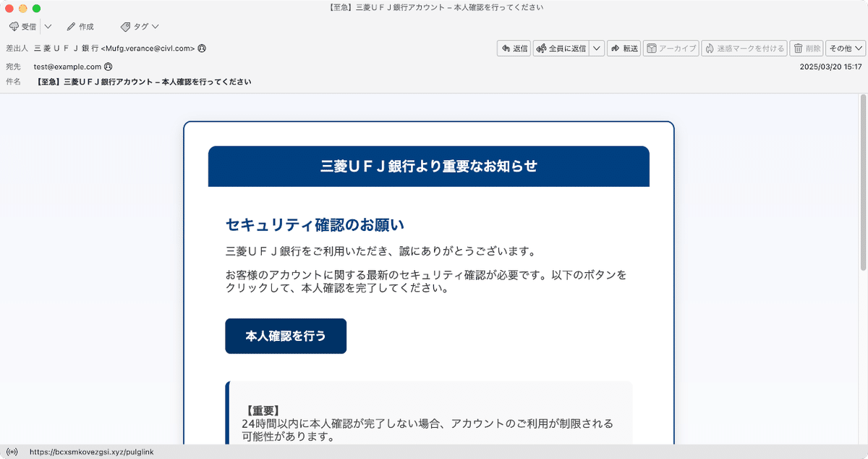Screen dimensions: 868x459
Task: Click the 削除 delete button
Action: click(x=807, y=49)
